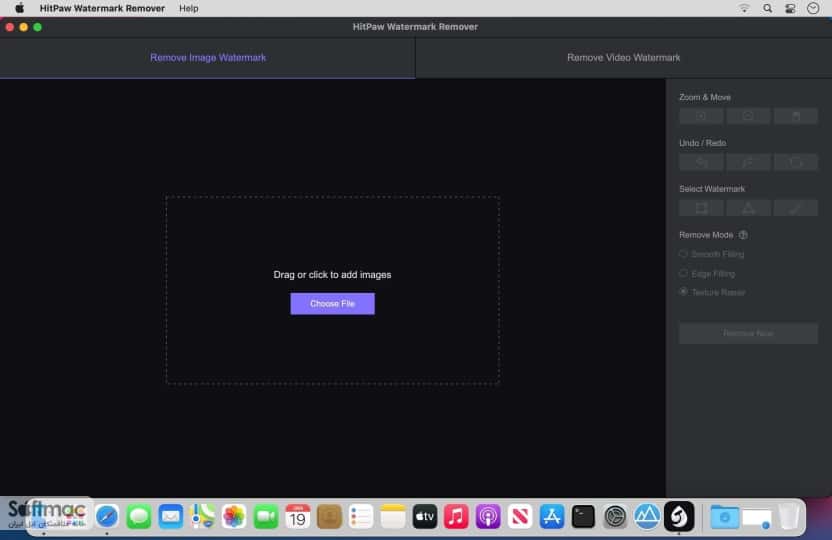Minimize the window with yellow button
The image size is (832, 540).
(23, 27)
